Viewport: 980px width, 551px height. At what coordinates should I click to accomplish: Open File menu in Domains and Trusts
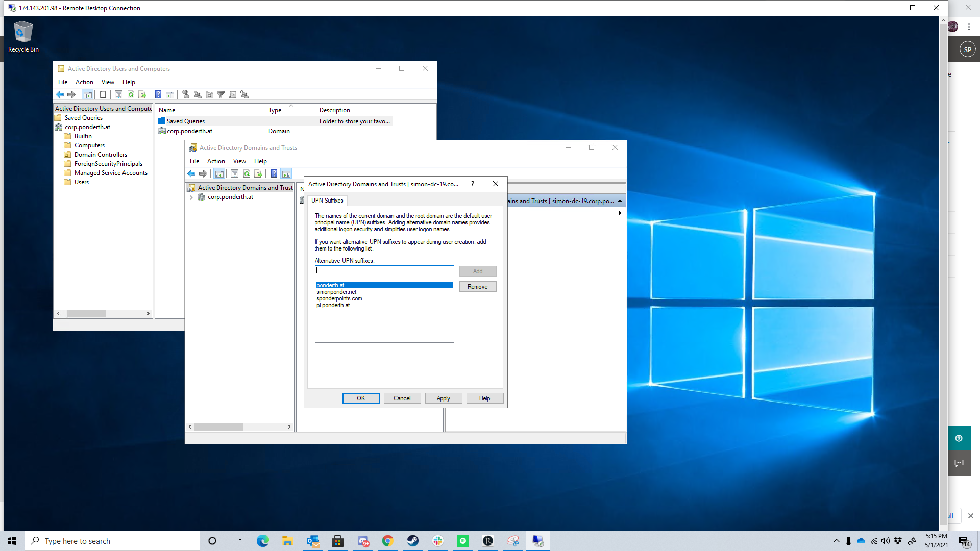pos(194,161)
